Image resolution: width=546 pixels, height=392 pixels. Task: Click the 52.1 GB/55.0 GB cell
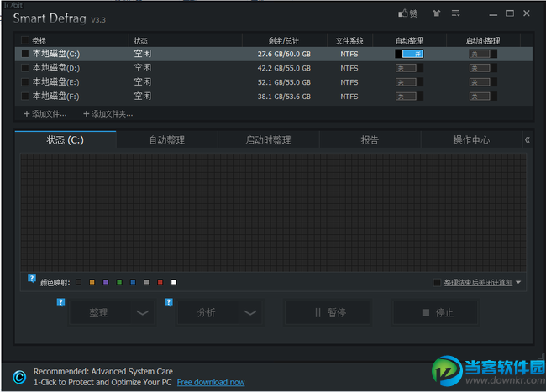click(284, 82)
